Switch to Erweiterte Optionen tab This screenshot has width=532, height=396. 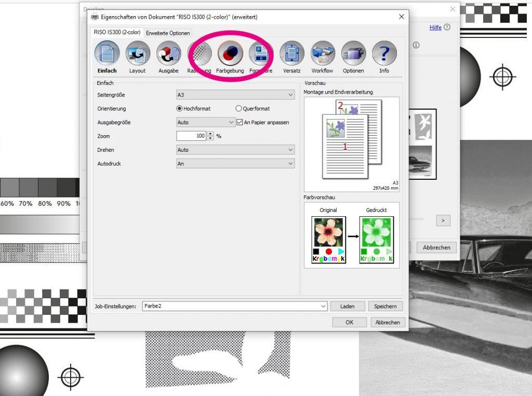coord(168,33)
